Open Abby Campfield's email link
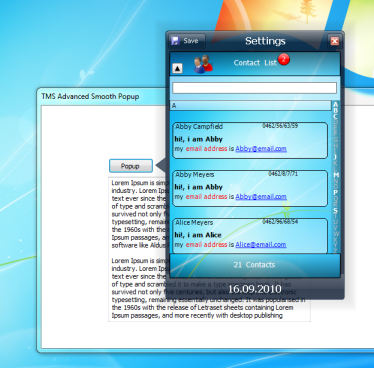 tap(261, 149)
